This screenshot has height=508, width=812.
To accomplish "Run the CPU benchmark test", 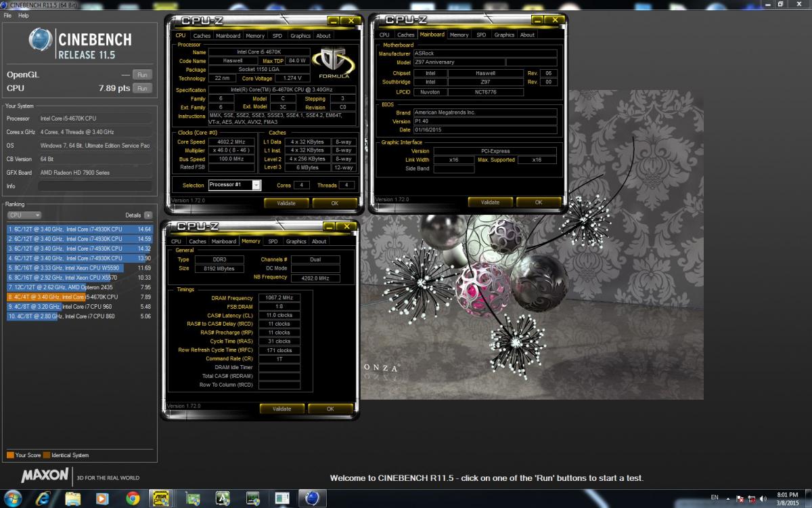I will [142, 88].
